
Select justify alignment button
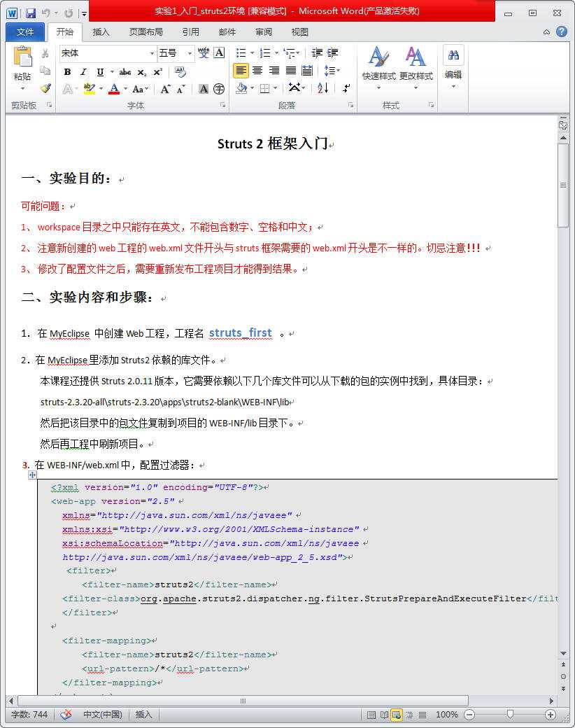click(x=291, y=71)
